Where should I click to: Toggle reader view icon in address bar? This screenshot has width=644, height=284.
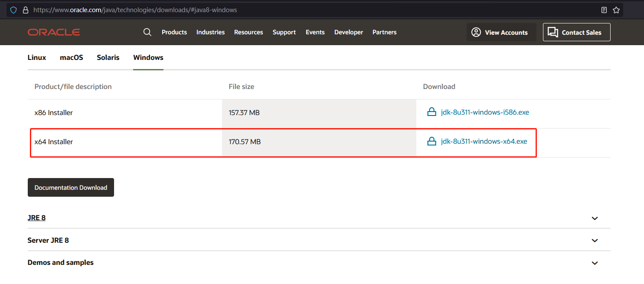(604, 10)
